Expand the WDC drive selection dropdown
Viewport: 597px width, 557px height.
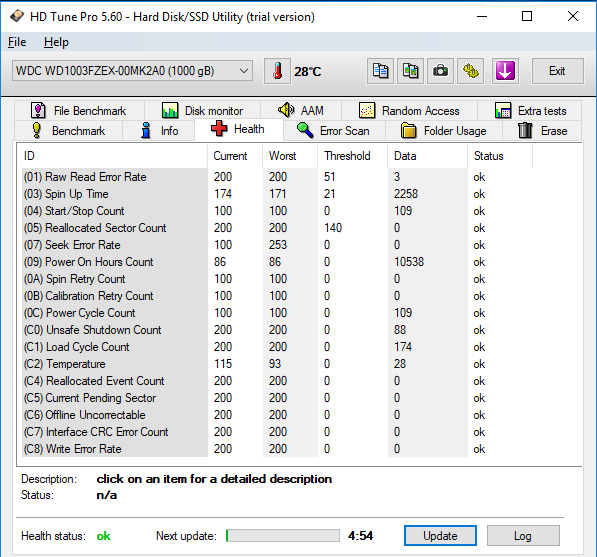(x=132, y=71)
